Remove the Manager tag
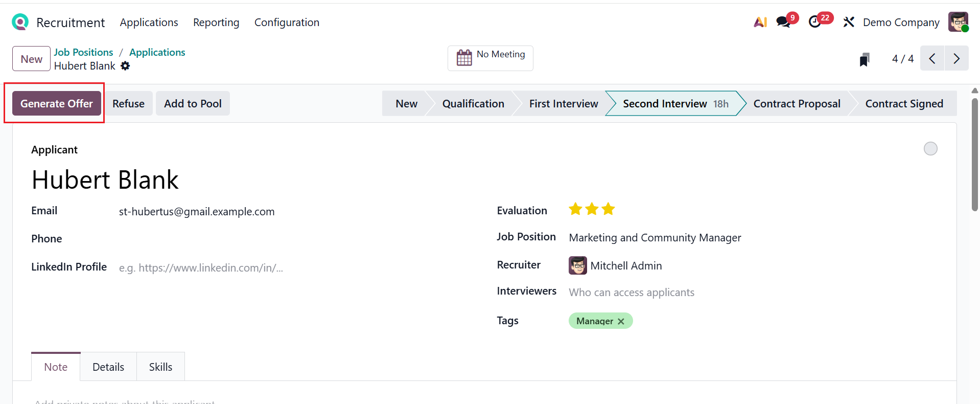The height and width of the screenshot is (404, 980). [x=621, y=321]
